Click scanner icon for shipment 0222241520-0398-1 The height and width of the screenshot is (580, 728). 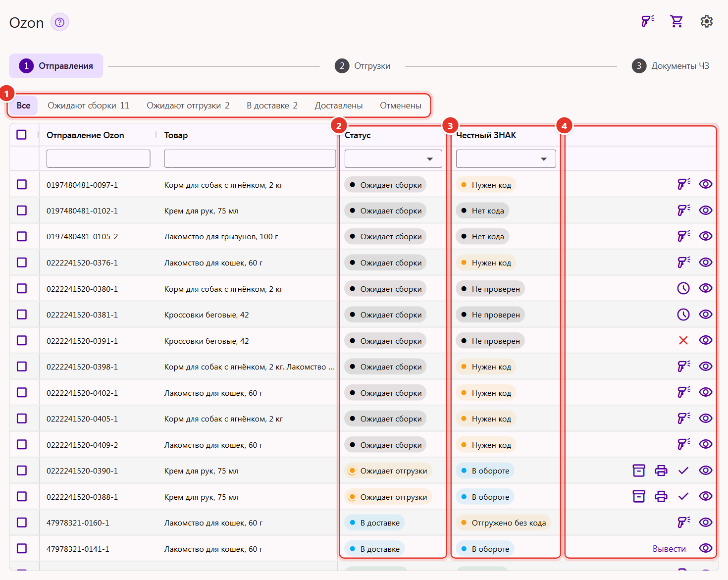click(684, 367)
